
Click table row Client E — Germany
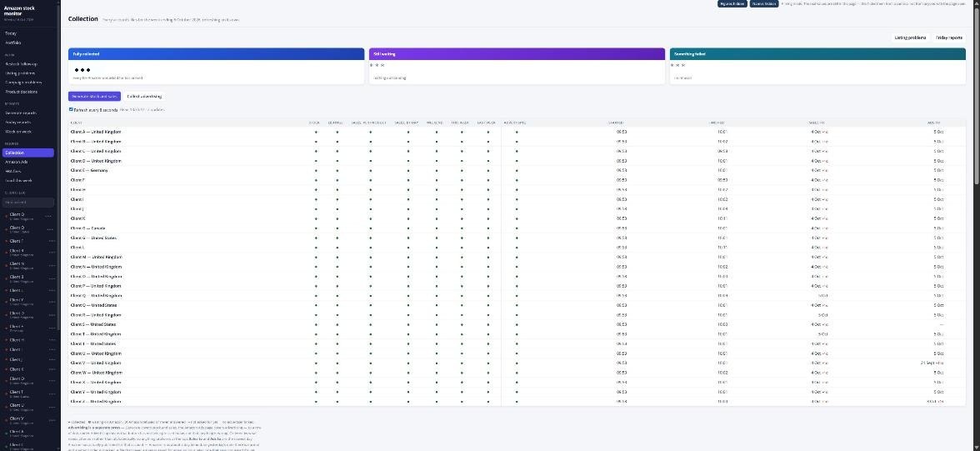click(x=517, y=171)
